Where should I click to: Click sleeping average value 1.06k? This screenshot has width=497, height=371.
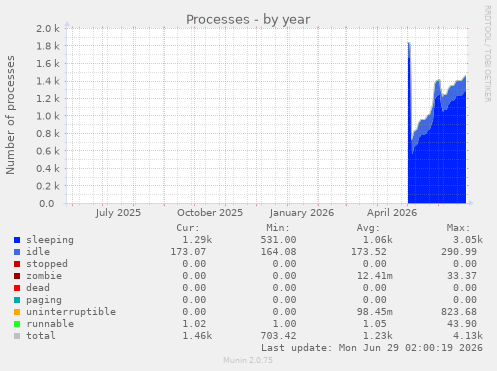(x=378, y=240)
